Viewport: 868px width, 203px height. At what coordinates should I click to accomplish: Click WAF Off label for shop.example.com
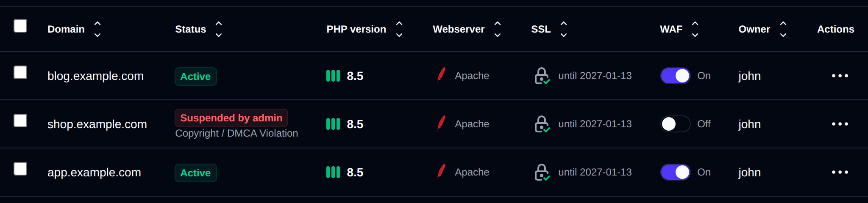(x=704, y=124)
